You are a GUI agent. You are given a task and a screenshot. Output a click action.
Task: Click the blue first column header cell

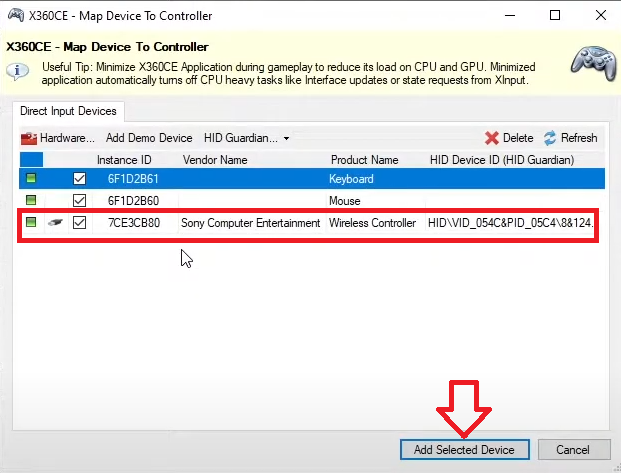tap(31, 160)
